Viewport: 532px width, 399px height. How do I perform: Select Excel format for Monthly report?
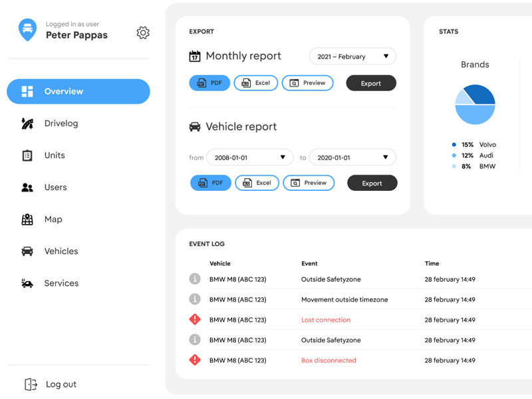pyautogui.click(x=256, y=83)
